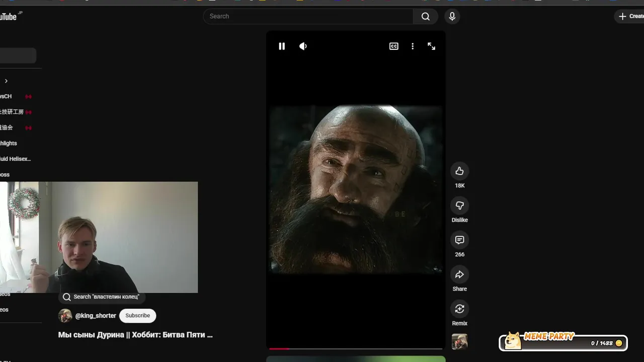The height and width of the screenshot is (362, 644).
Task: Expand the sidebar section chevron
Action: 6,81
